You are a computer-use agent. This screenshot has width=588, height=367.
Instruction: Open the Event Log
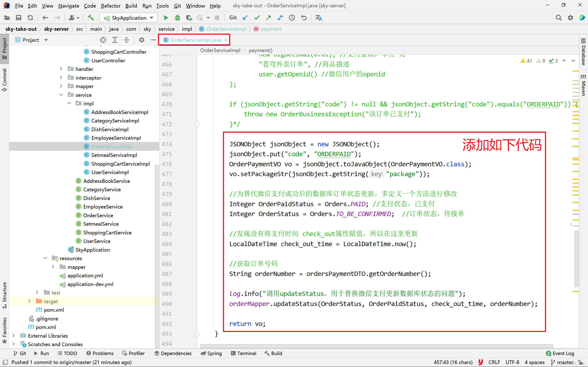(560, 353)
